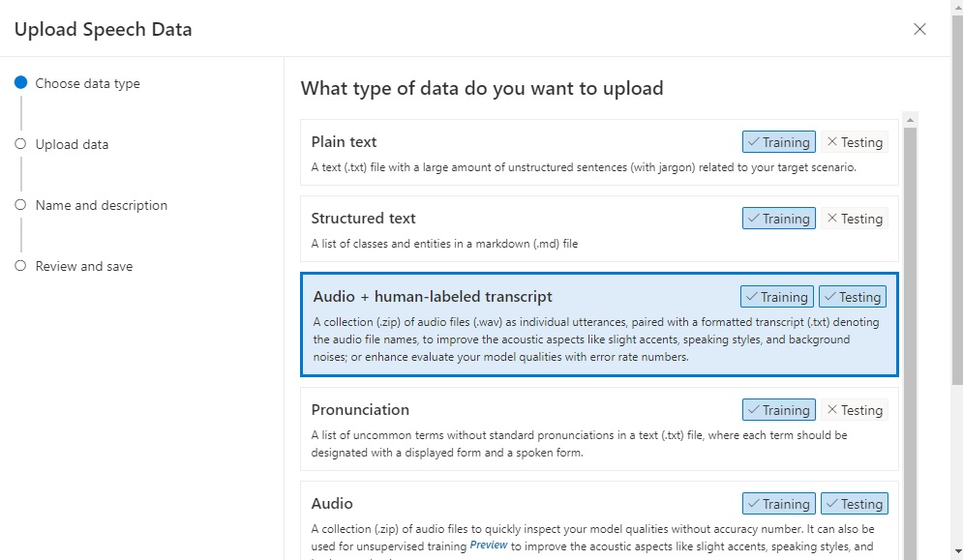Click the Upload data step circle
This screenshot has width=963, height=560.
20,144
